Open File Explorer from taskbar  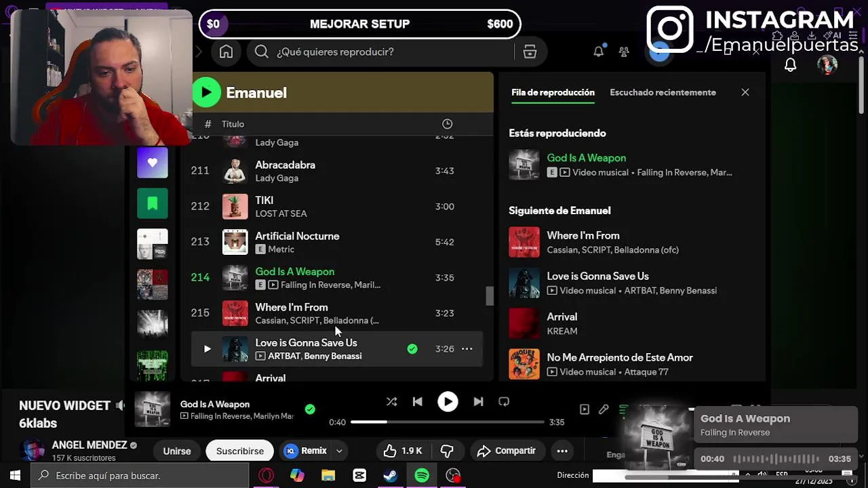(328, 476)
